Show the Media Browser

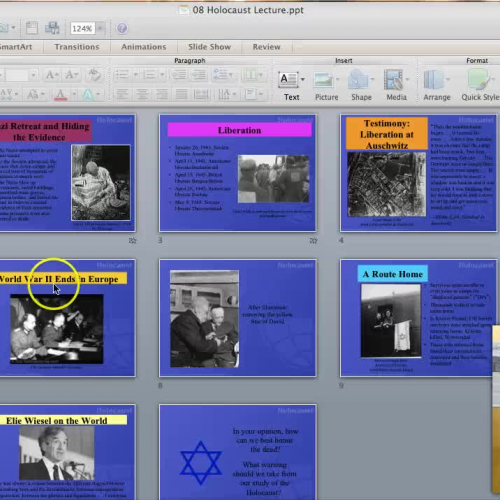52,28
